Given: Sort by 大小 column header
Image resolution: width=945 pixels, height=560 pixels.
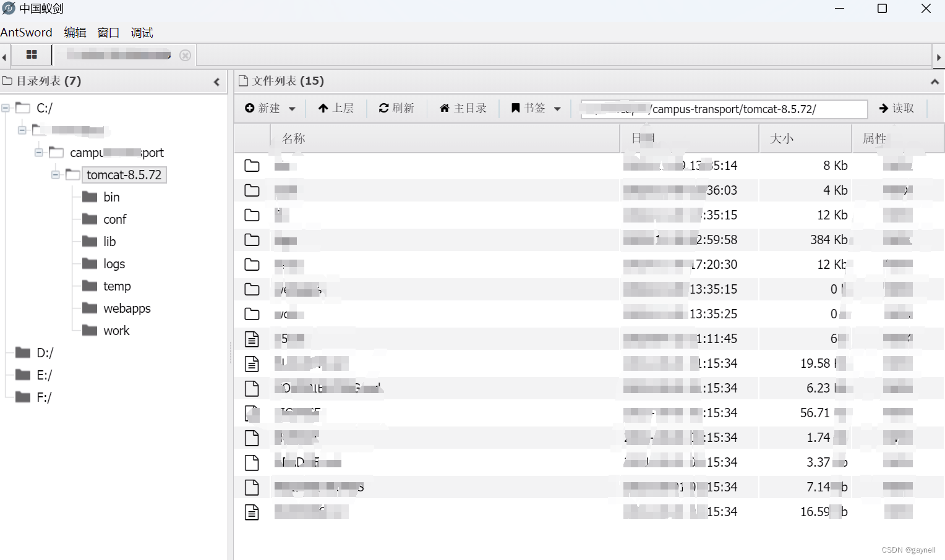Looking at the screenshot, I should coord(805,138).
